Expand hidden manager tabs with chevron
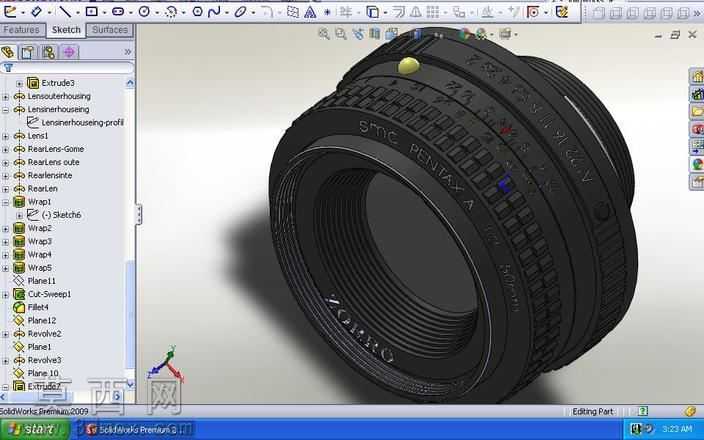 tap(128, 52)
